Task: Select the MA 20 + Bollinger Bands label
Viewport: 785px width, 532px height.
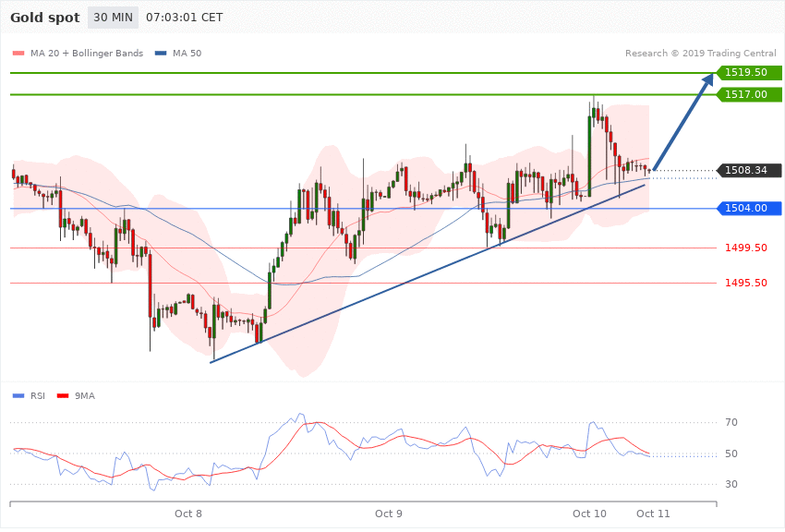Action: (x=87, y=53)
